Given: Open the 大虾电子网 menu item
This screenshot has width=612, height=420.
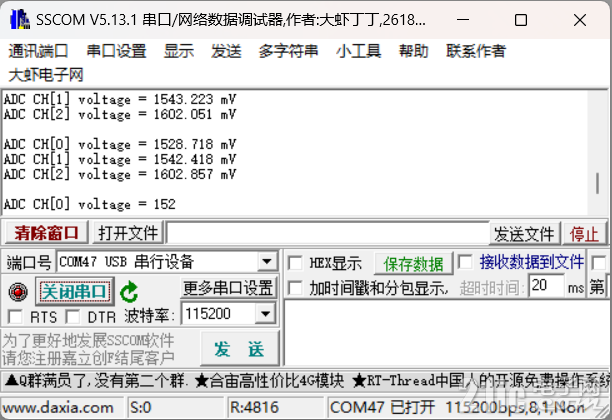Looking at the screenshot, I should pos(46,75).
